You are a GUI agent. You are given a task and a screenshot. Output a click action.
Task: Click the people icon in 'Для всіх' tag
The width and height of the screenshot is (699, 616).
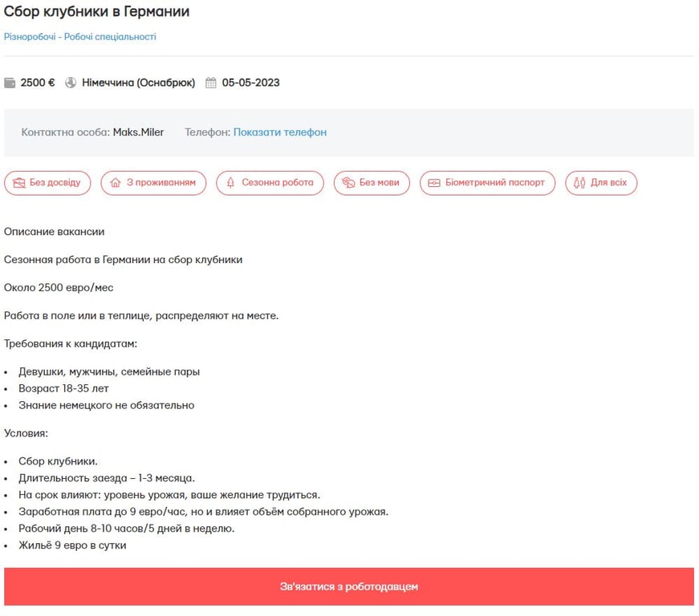click(x=579, y=183)
